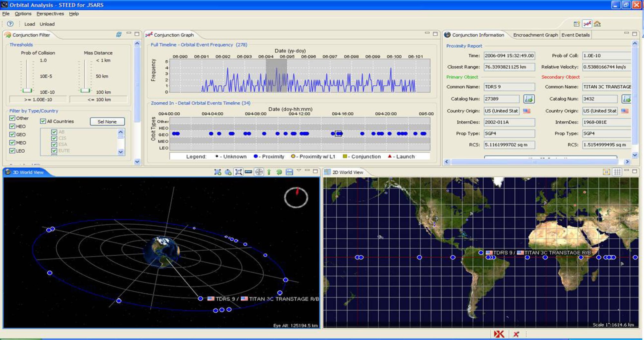Screen dimensions: 644x340
Task: Click the selected proximity event marker on GEO row
Action: 338,133
